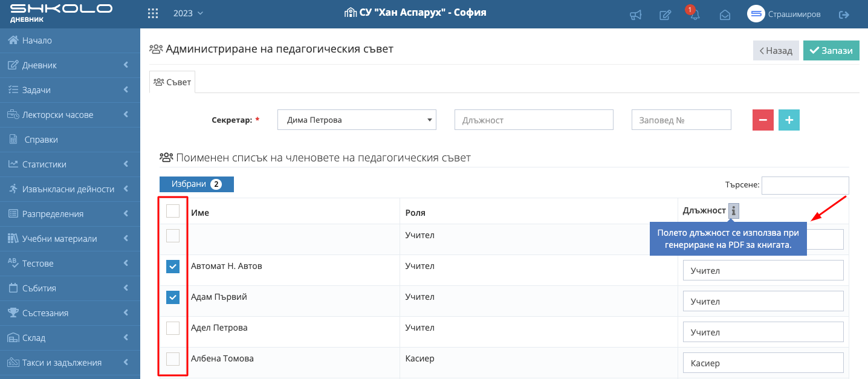
Task: Click the edit note icon in header
Action: (665, 15)
